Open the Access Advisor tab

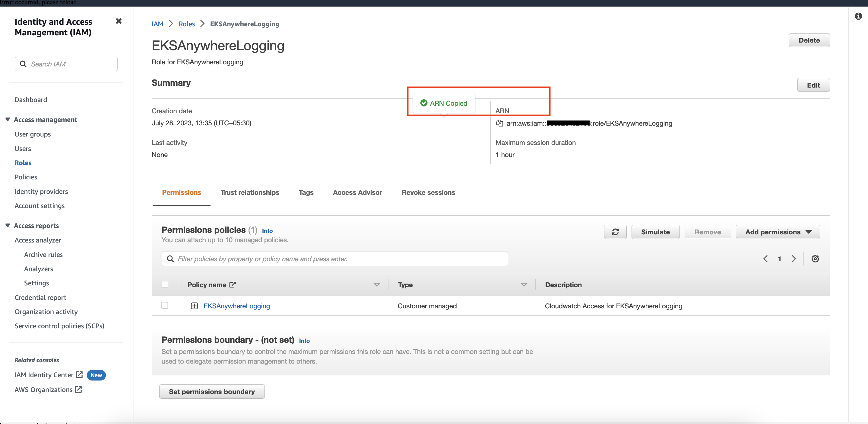[x=357, y=192]
